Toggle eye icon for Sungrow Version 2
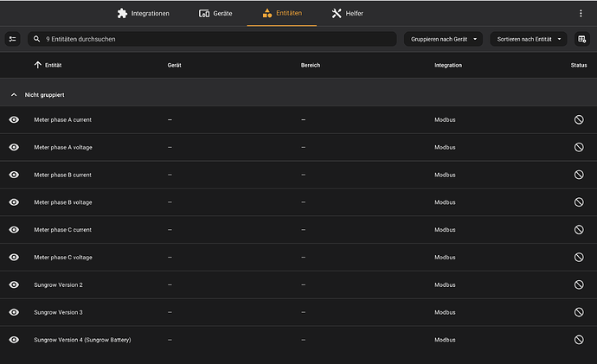This screenshot has height=364, width=597. click(14, 284)
